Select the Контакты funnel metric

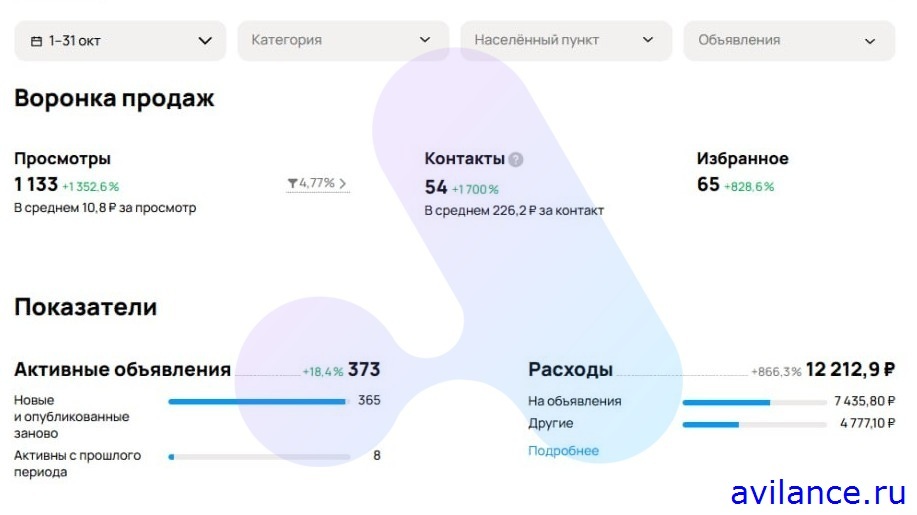coord(464,159)
